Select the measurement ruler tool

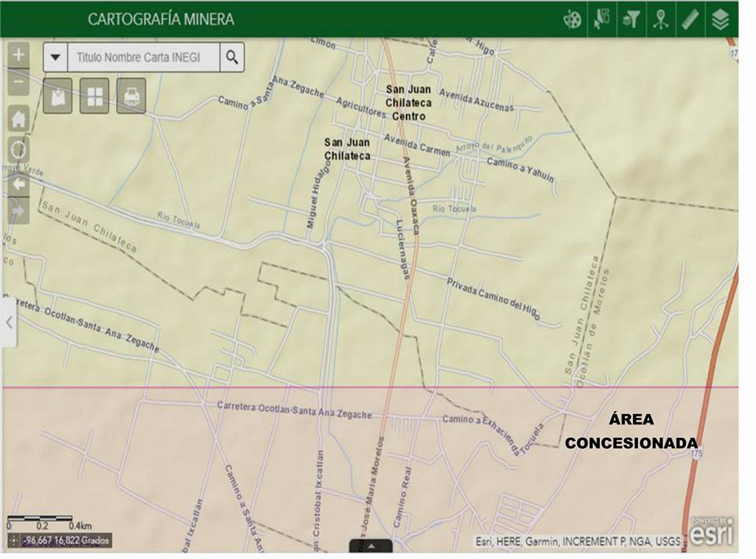point(691,20)
